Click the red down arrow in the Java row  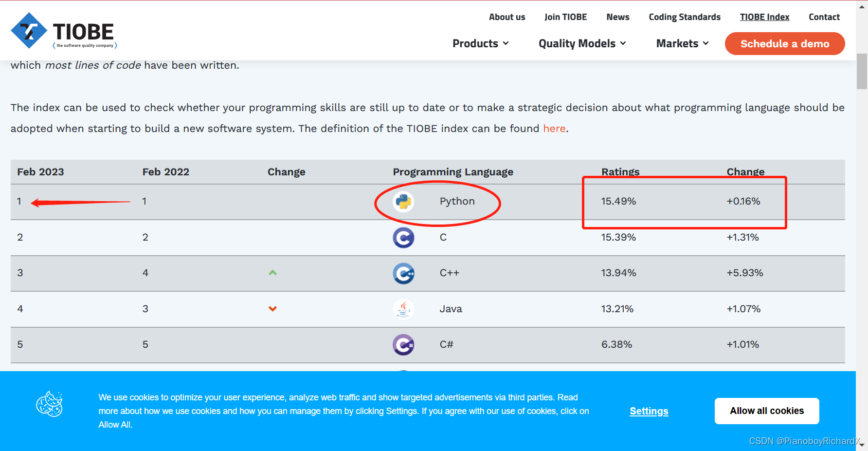tap(272, 309)
